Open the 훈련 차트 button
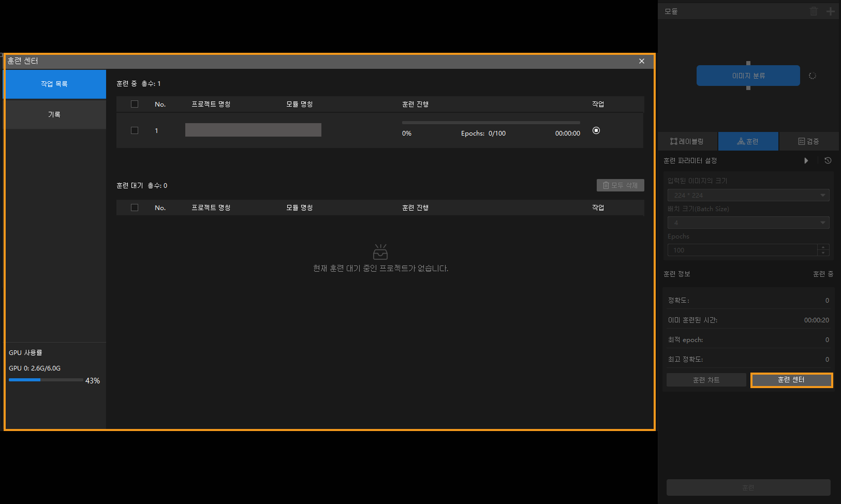The image size is (841, 504). point(706,380)
